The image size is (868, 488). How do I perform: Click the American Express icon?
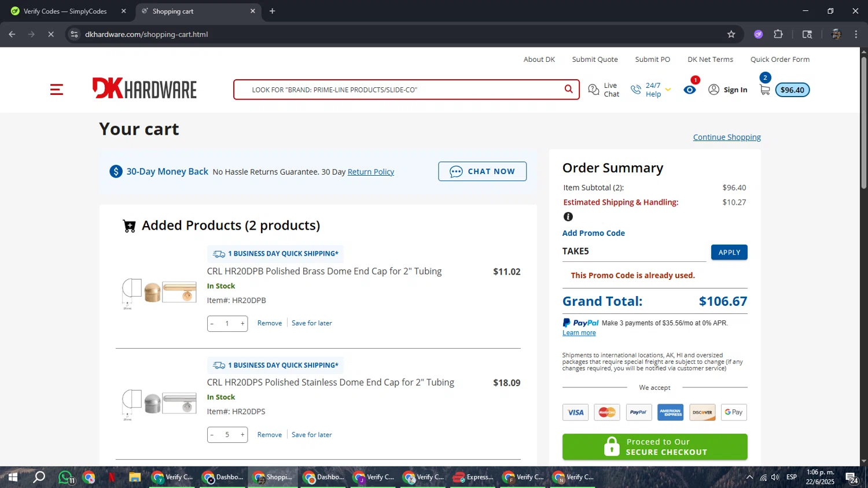coord(670,412)
